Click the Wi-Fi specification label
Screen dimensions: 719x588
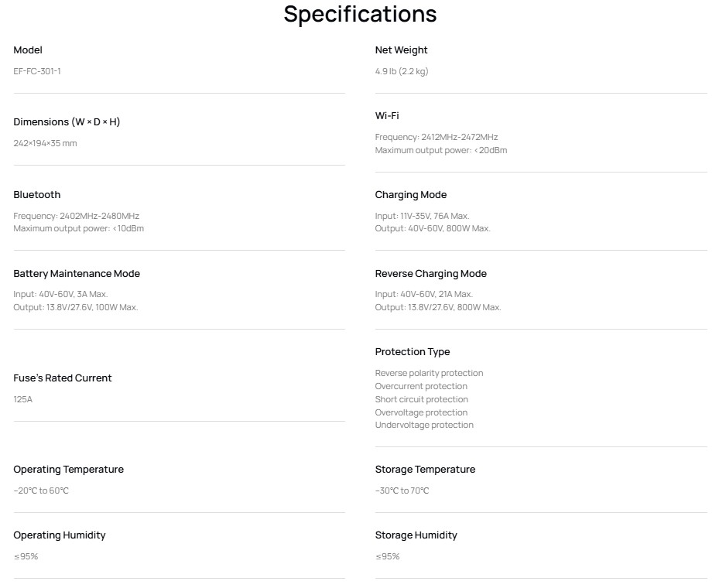pyautogui.click(x=387, y=115)
